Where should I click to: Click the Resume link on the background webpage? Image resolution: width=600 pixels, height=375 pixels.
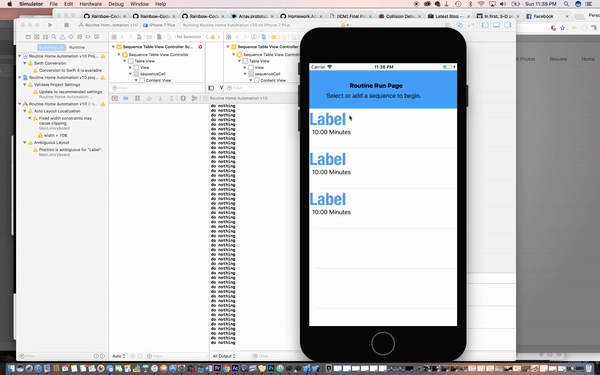coord(558,59)
